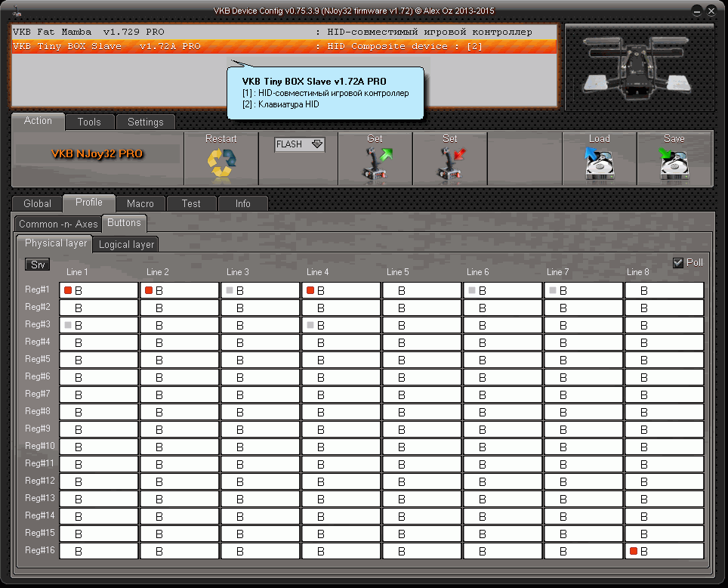Click gray indicator in Reg#1 Line 7
This screenshot has width=728, height=588.
pos(553,290)
